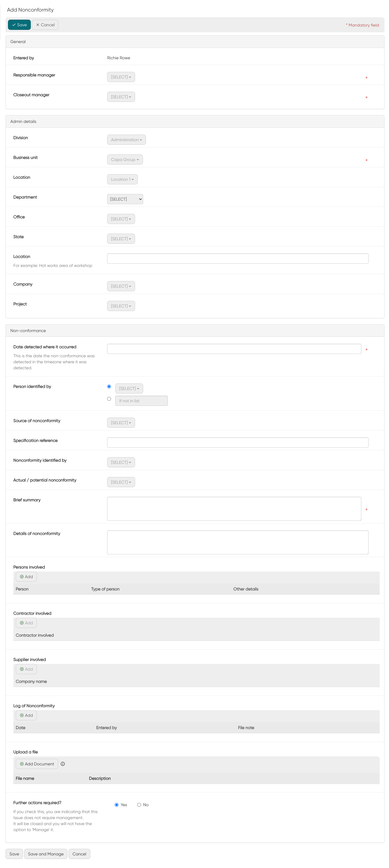Click the Save and Manage button

click(x=46, y=854)
